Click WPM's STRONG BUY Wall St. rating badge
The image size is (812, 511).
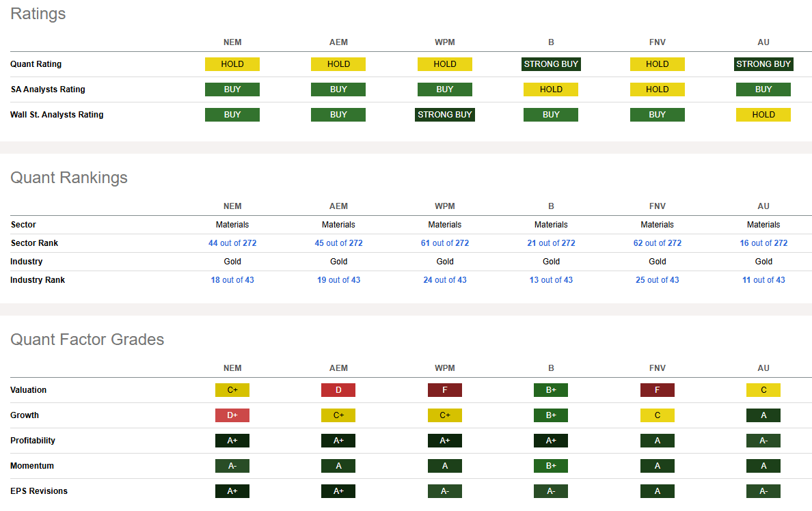click(445, 115)
